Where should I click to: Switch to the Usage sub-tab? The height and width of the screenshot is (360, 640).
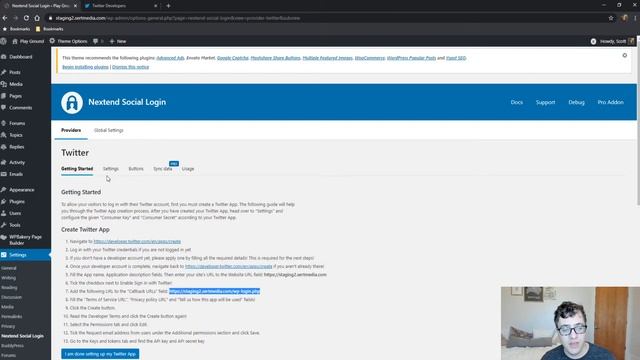pyautogui.click(x=188, y=169)
